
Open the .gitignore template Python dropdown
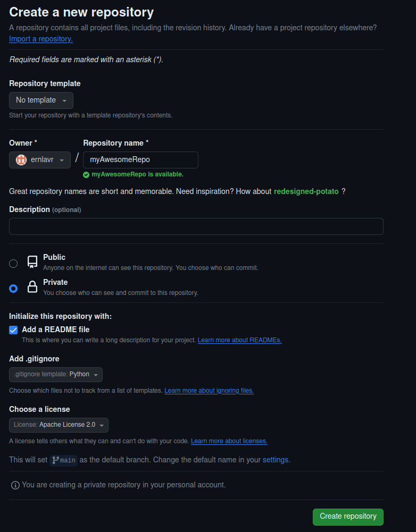(x=55, y=374)
